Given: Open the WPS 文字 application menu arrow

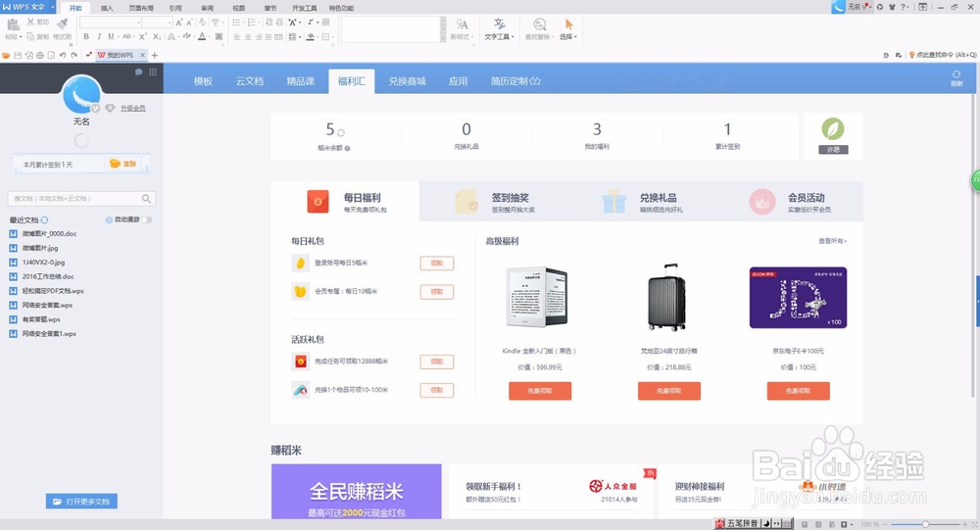Looking at the screenshot, I should pyautogui.click(x=53, y=7).
